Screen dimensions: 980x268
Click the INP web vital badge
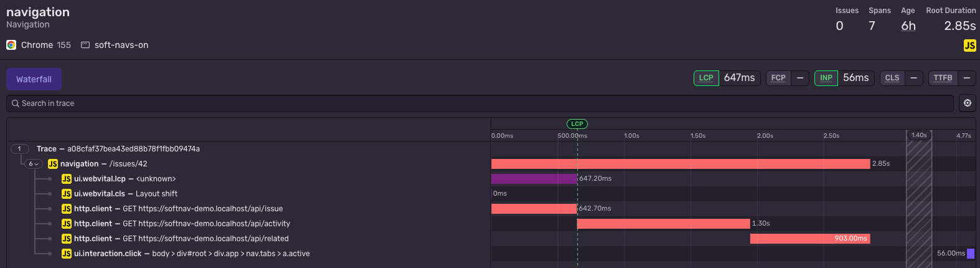point(826,78)
